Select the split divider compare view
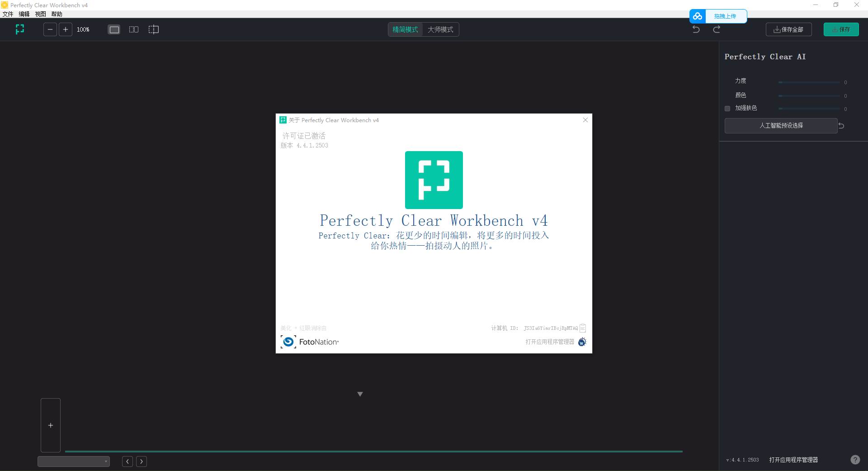The image size is (868, 471). pos(154,29)
